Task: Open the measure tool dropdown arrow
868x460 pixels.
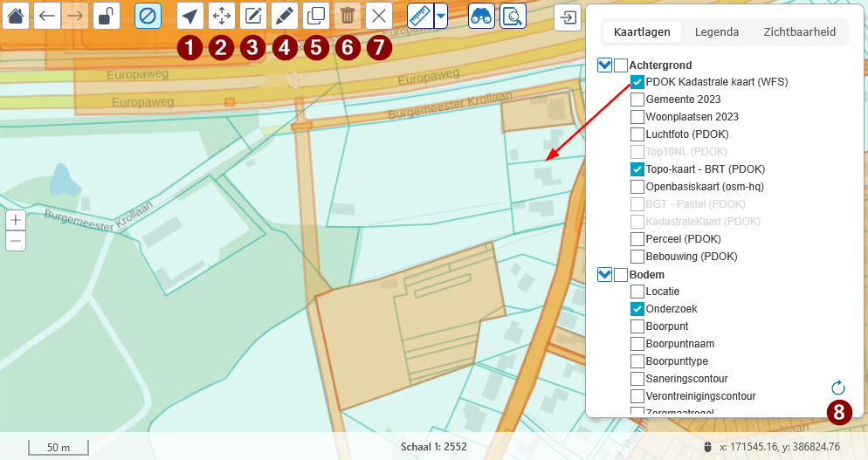Action: (441, 16)
